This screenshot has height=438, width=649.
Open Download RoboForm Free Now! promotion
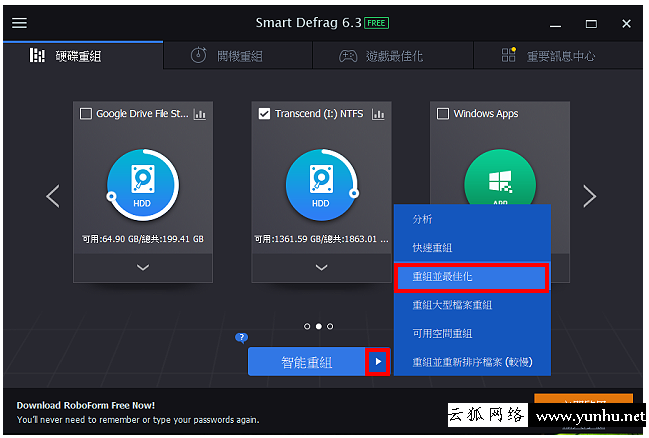[86, 405]
